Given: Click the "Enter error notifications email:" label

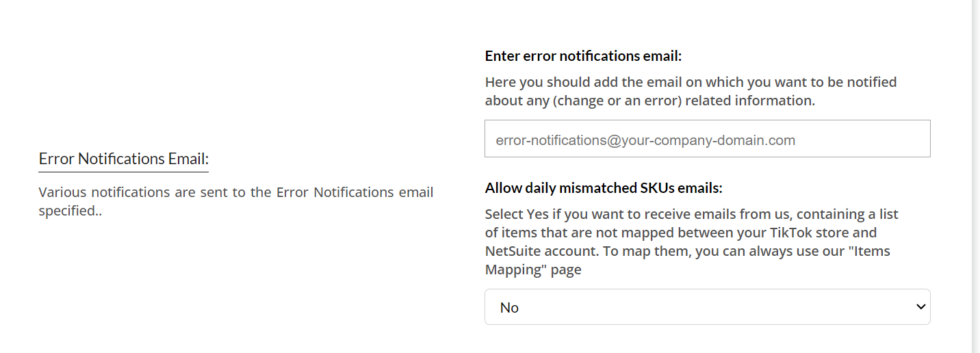Looking at the screenshot, I should (x=583, y=56).
